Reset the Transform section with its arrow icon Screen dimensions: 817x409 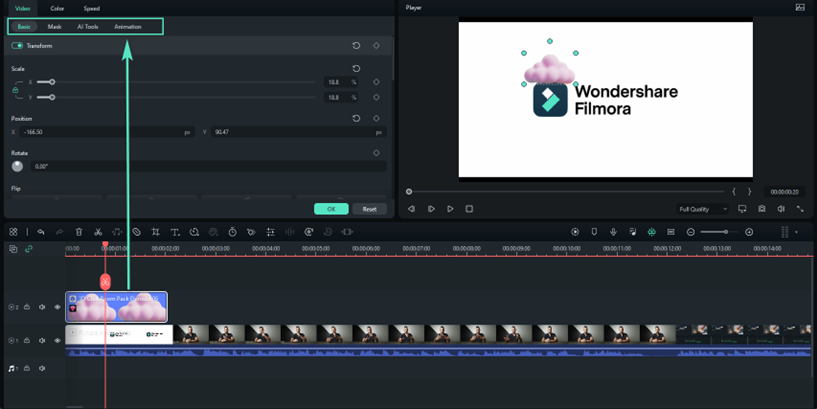356,46
